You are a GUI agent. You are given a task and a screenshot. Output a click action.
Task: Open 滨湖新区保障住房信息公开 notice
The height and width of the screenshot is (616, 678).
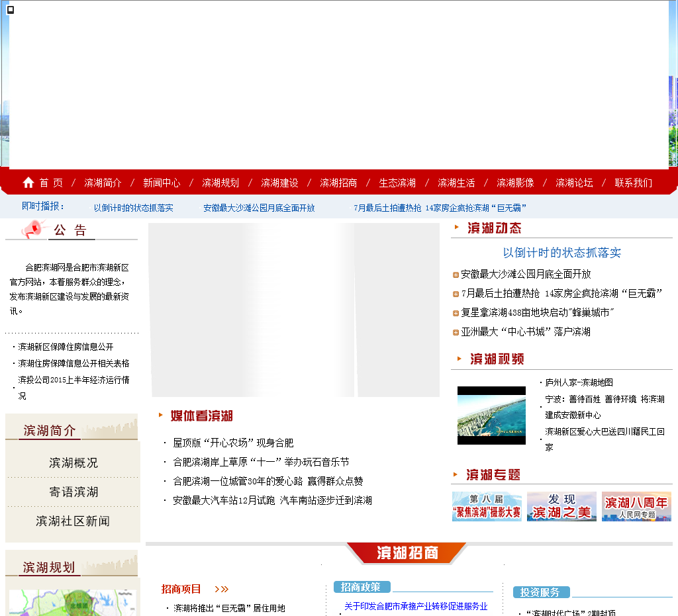66,347
